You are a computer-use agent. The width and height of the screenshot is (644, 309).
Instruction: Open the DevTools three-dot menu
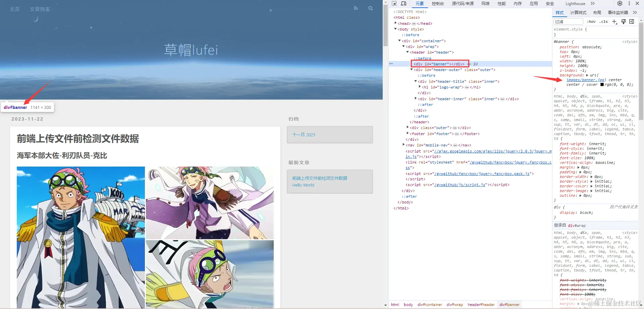[x=629, y=3]
